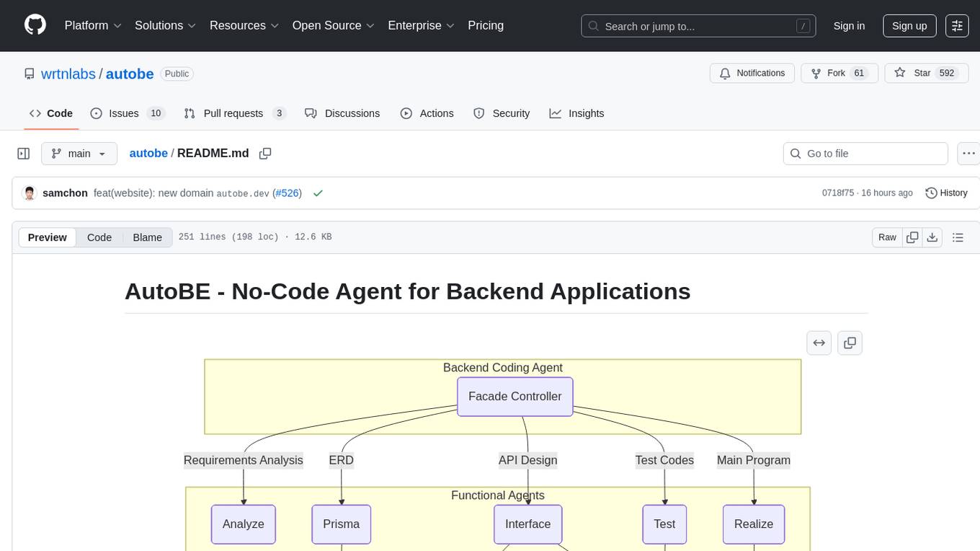
Task: Open commit 0718f75
Action: pyautogui.click(x=838, y=193)
